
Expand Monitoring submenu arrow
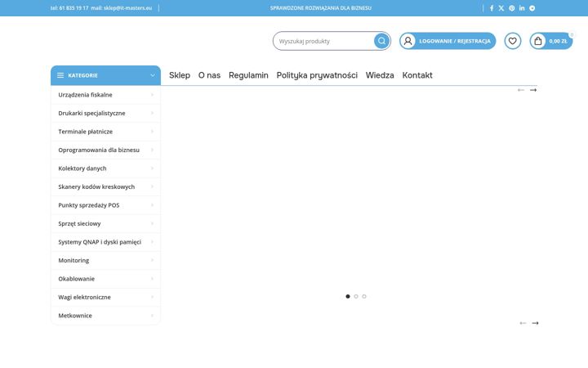[x=152, y=260]
